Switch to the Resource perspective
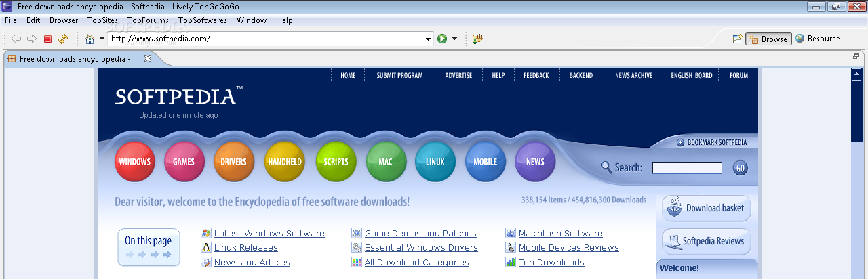 [x=818, y=39]
